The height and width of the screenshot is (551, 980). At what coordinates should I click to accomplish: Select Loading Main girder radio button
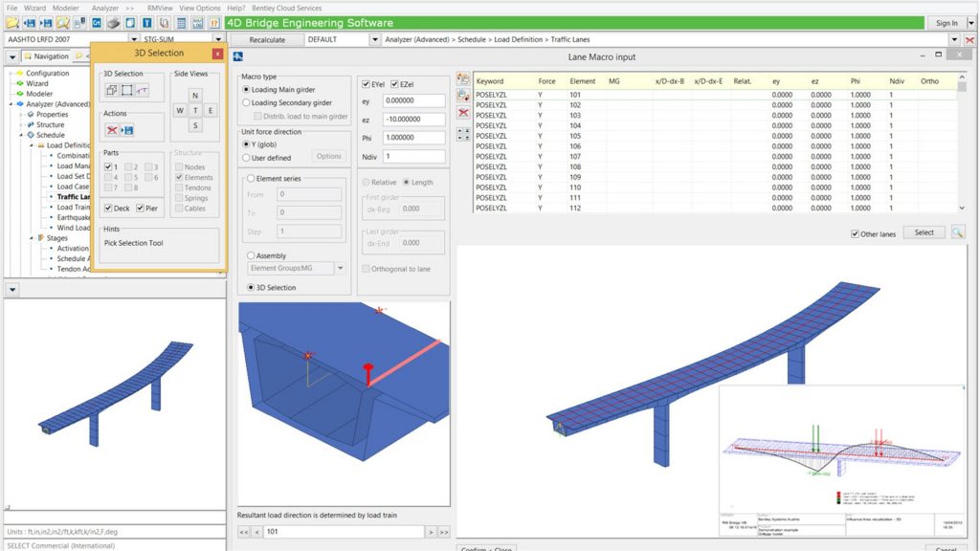(246, 89)
